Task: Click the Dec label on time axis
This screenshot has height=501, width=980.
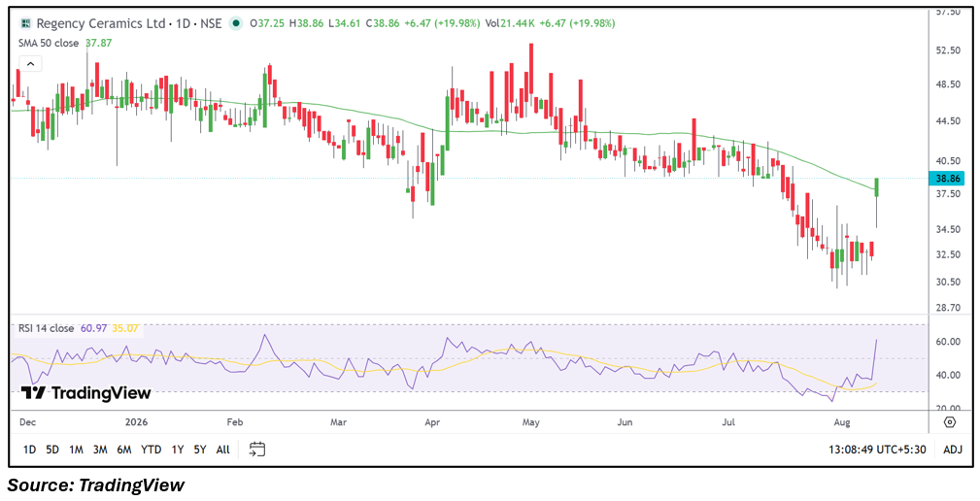Action: 29,422
